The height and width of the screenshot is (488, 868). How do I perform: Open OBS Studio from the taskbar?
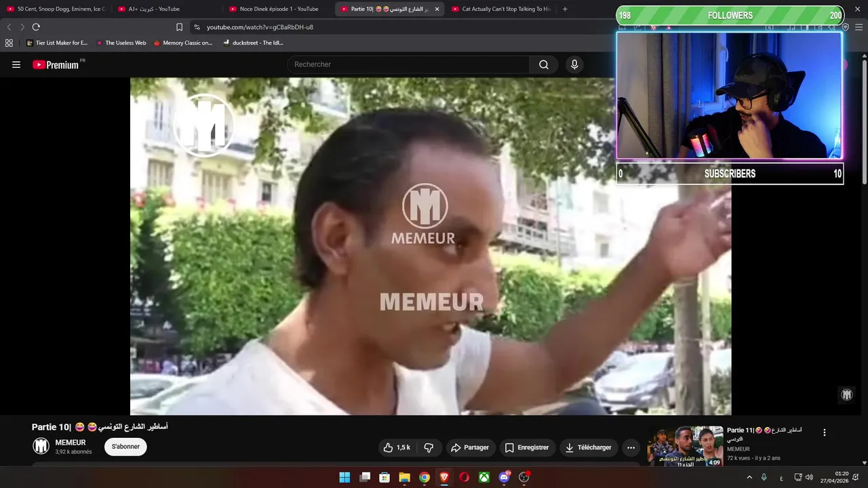click(x=524, y=477)
